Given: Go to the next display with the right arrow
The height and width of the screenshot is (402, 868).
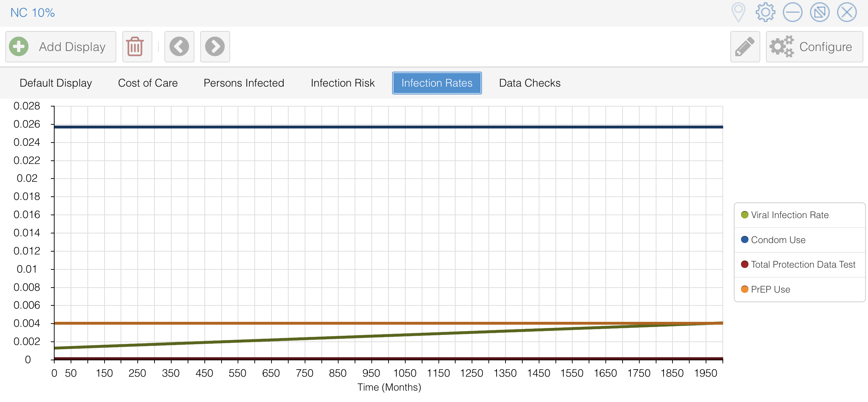Looking at the screenshot, I should [x=215, y=47].
